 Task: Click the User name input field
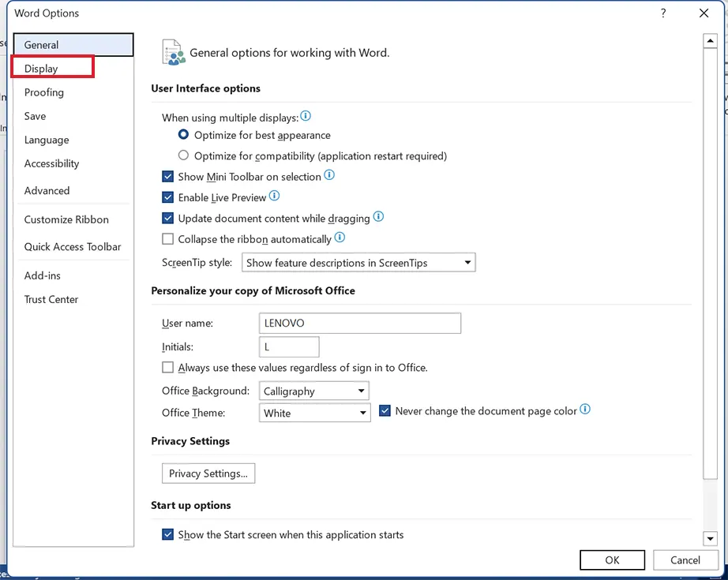360,323
